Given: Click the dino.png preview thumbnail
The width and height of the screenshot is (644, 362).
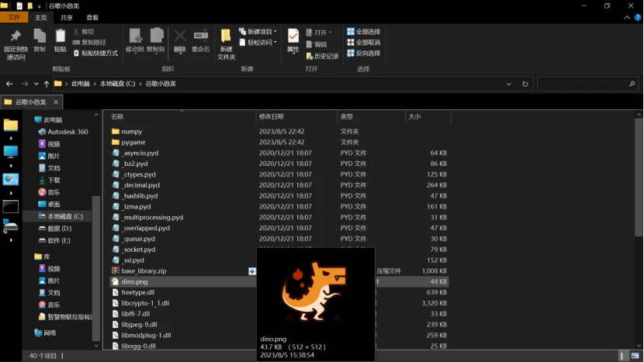Looking at the screenshot, I should [315, 291].
